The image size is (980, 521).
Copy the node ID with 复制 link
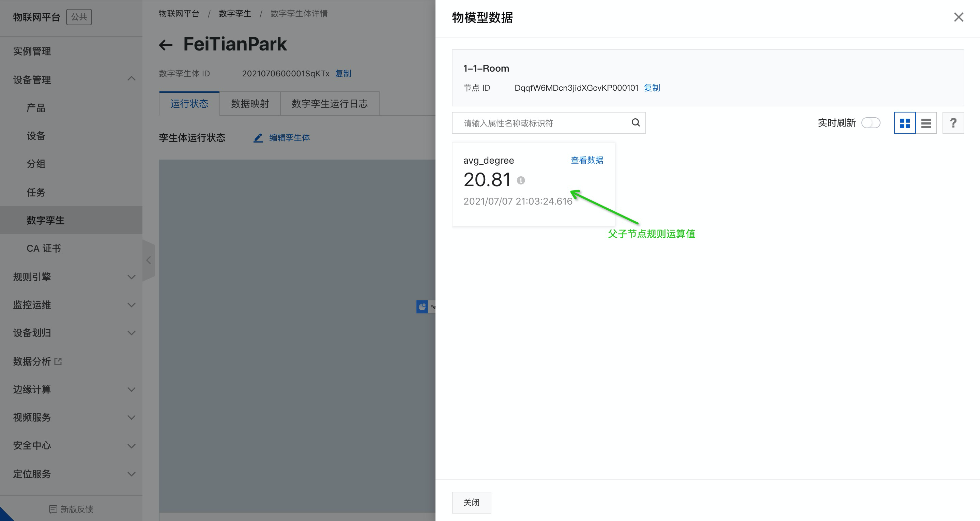[x=652, y=88]
